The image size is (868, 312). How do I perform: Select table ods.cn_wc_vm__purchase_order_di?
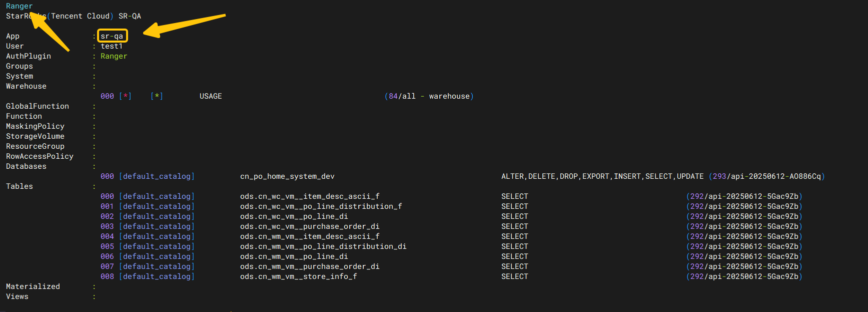tap(310, 226)
